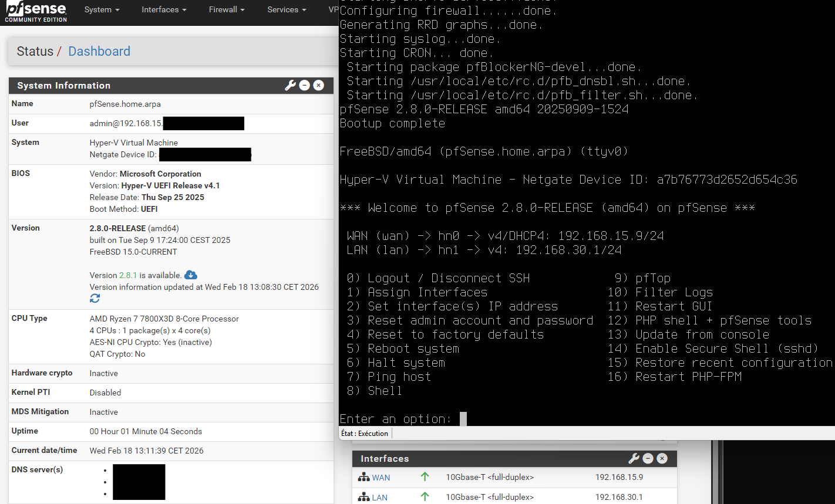This screenshot has width=835, height=504.
Task: Click the Dashboard breadcrumb link
Action: tap(99, 51)
